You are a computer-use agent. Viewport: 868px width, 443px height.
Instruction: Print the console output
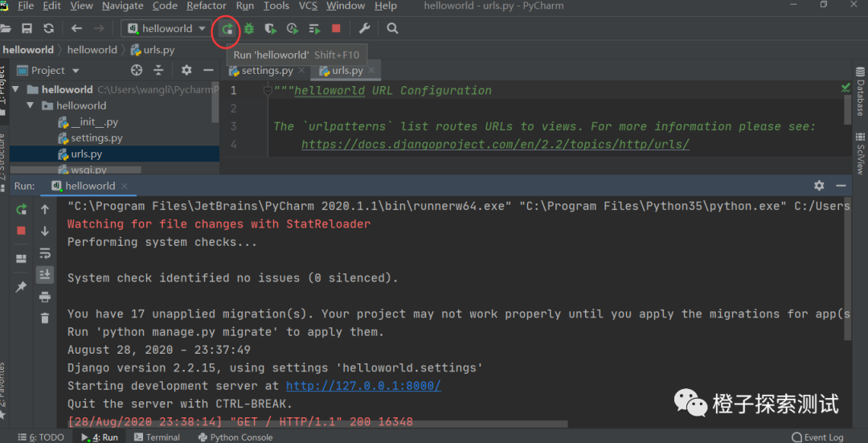coord(45,297)
